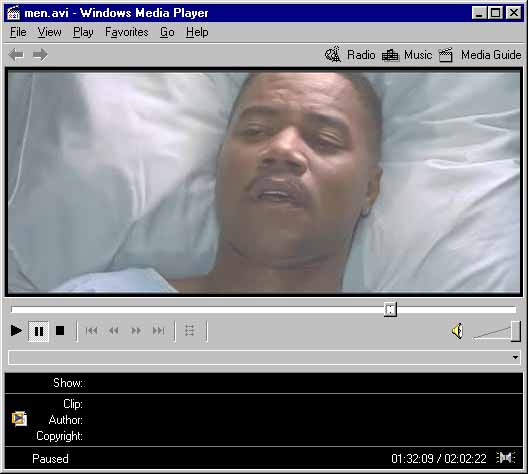
Task: Click the Fast Forward icon
Action: pos(136,331)
